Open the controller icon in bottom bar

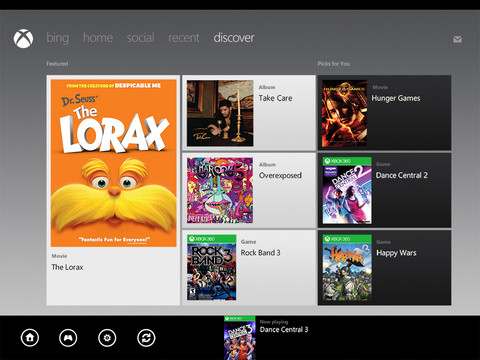pyautogui.click(x=68, y=338)
